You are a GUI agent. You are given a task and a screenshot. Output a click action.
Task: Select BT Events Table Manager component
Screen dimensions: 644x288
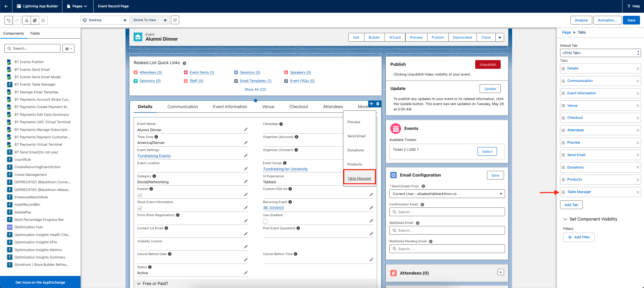(35, 85)
